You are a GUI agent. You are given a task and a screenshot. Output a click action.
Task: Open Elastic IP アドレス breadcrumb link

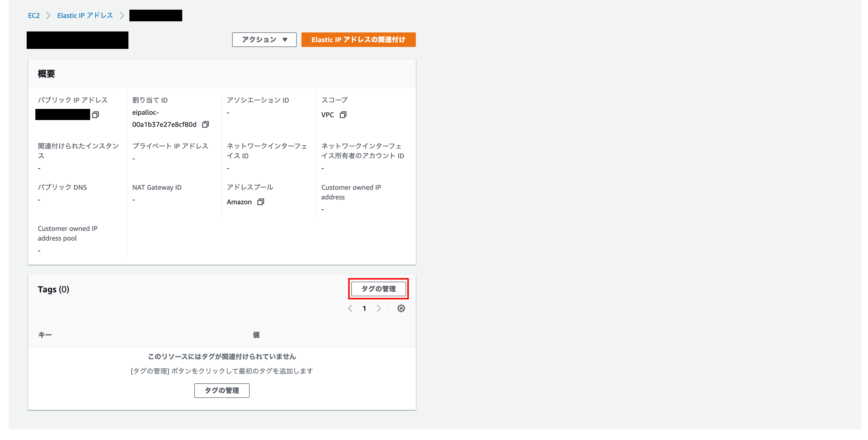point(85,15)
